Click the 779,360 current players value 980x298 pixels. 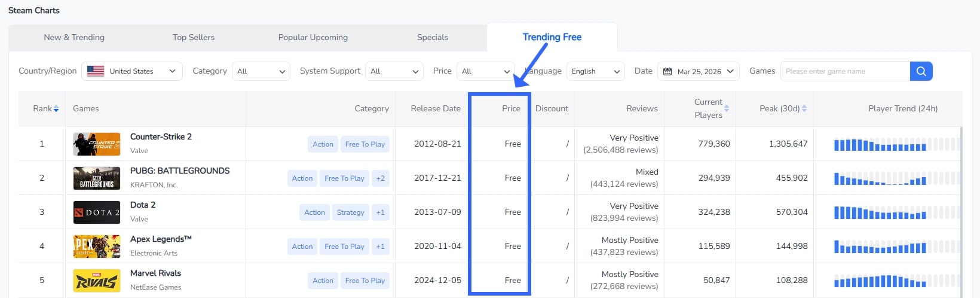click(x=714, y=144)
